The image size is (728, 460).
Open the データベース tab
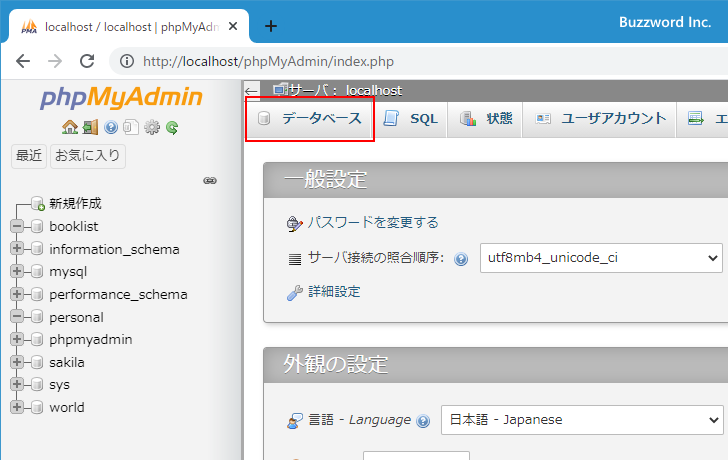(309, 118)
